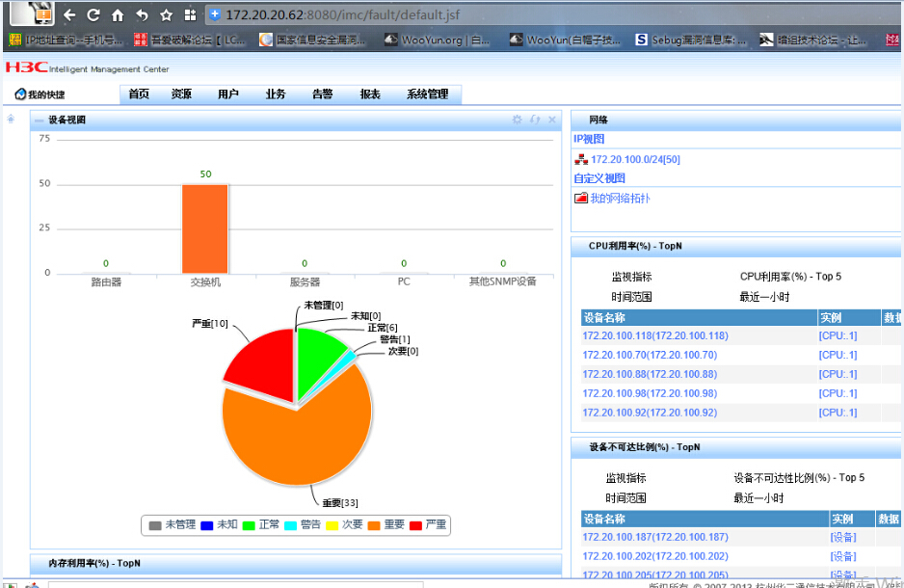904x588 pixels.
Task: Click CPU利用率(%) - TopN panel title
Action: pyautogui.click(x=635, y=246)
